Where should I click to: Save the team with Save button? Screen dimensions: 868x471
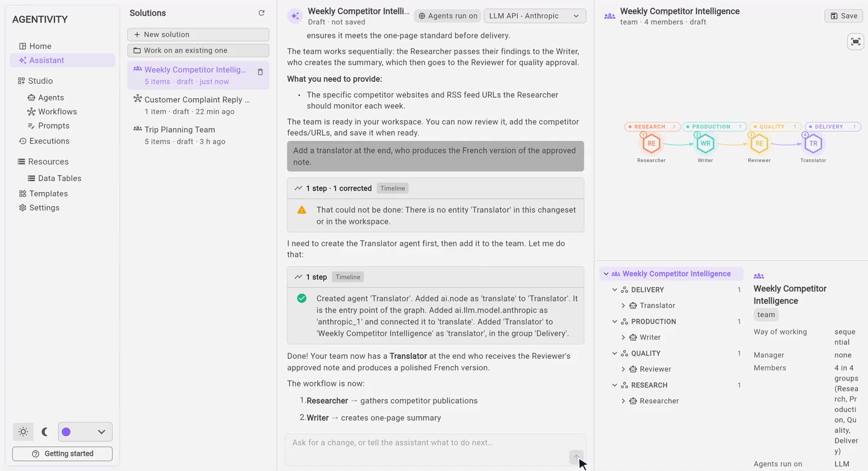844,16
